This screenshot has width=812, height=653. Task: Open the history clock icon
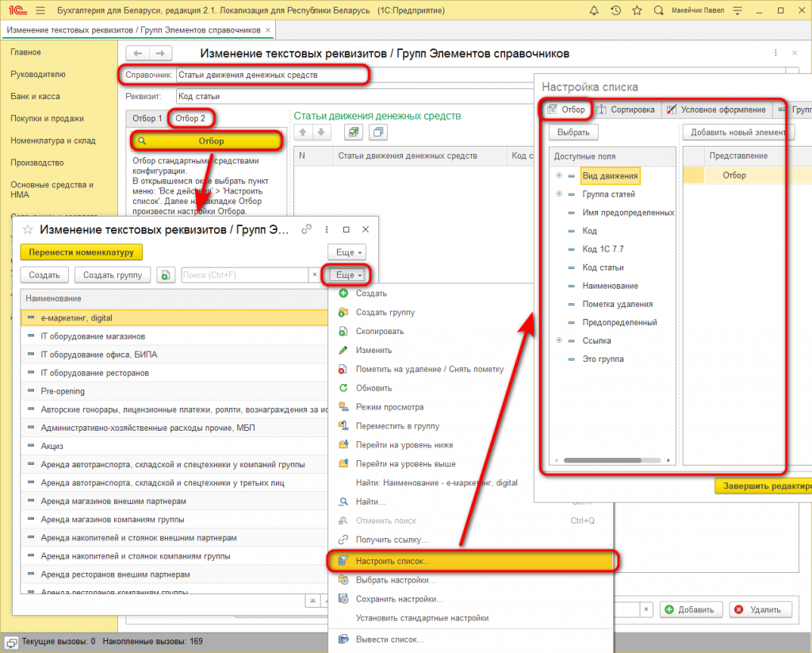(615, 10)
